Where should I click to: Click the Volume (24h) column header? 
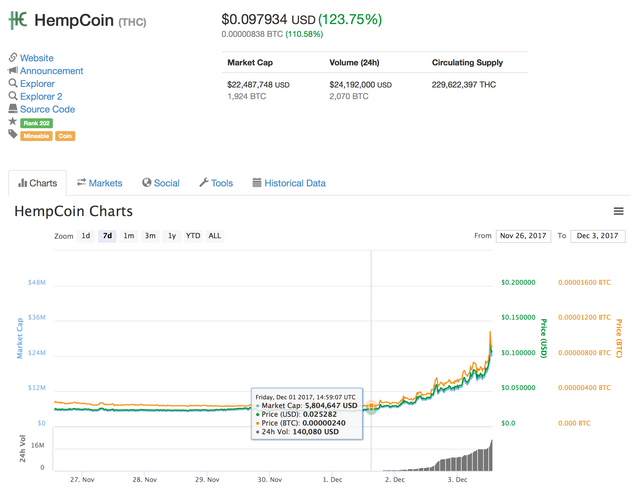(354, 62)
